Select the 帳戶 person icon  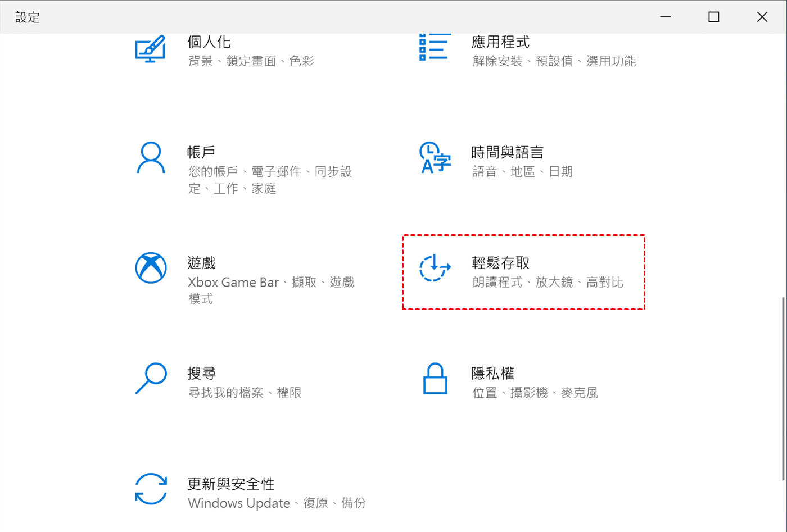pyautogui.click(x=151, y=157)
